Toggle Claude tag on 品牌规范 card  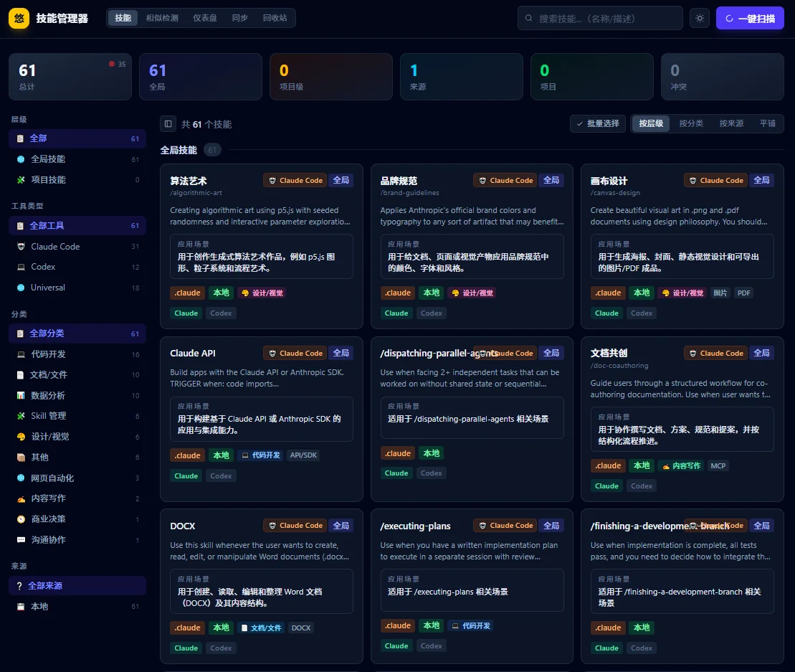point(396,313)
